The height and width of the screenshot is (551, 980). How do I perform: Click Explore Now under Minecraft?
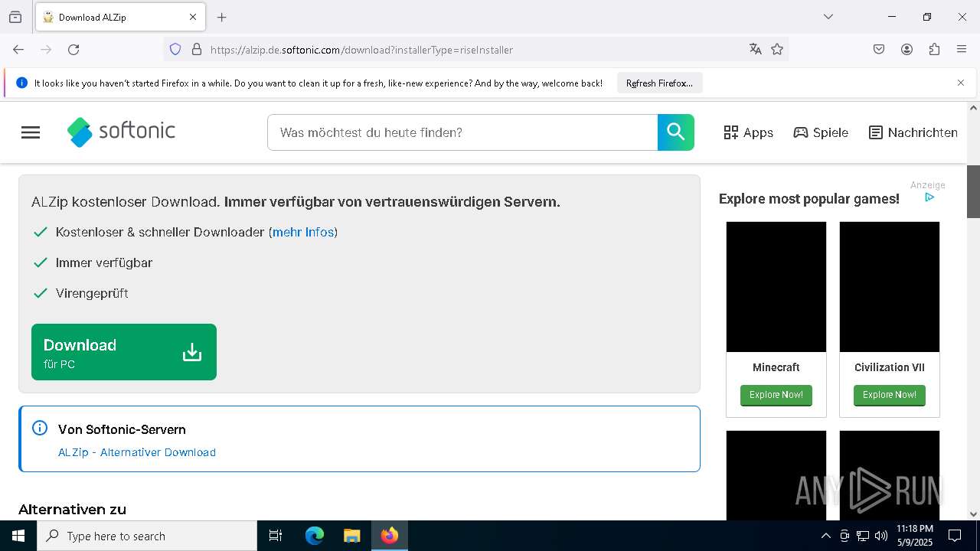coord(776,395)
